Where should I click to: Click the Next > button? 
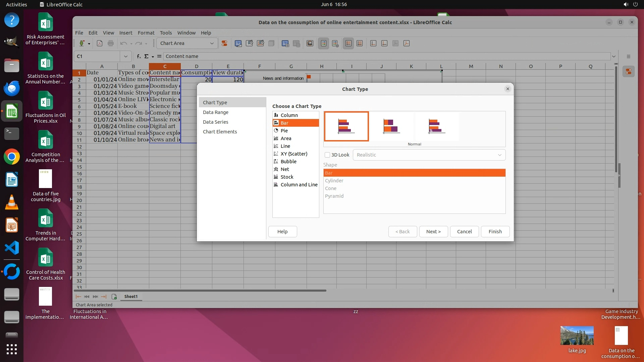(x=433, y=232)
